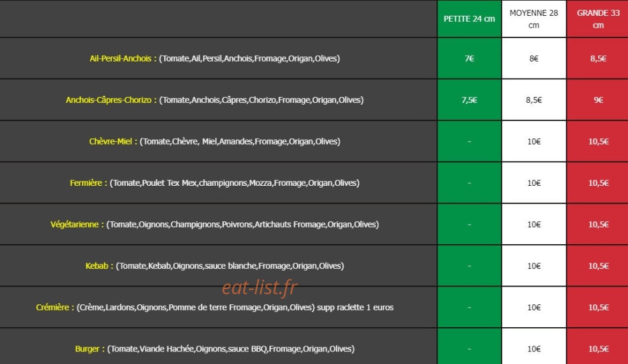Click the 8€ moyenne price cell
The width and height of the screenshot is (628, 364).
click(x=533, y=58)
